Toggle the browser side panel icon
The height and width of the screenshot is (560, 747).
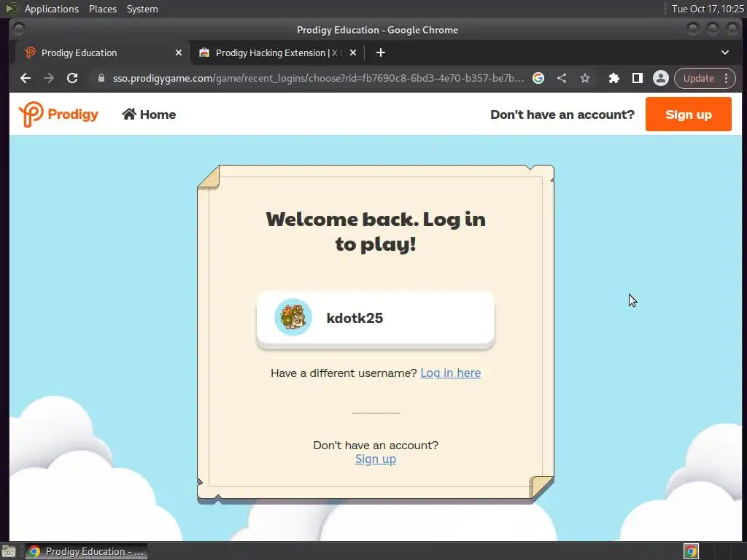click(638, 78)
